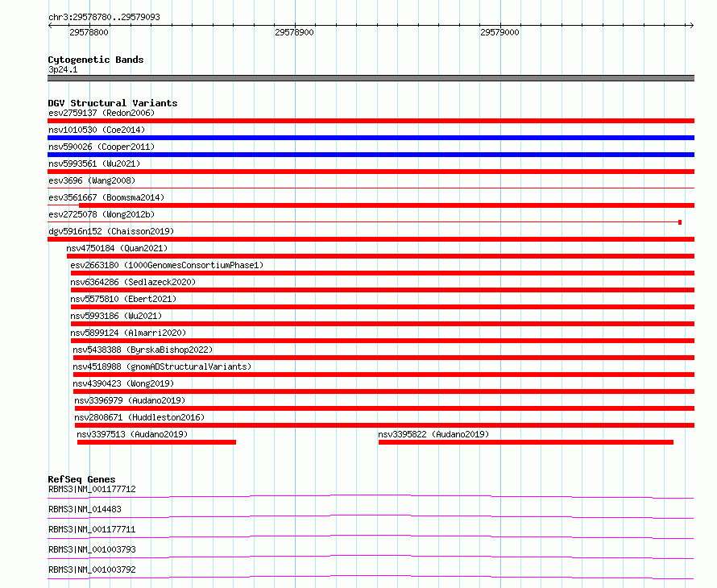Viewport: 717px width, 588px height.
Task: Click nsv5993561 (Wu2021) variant label
Action: 94,164
